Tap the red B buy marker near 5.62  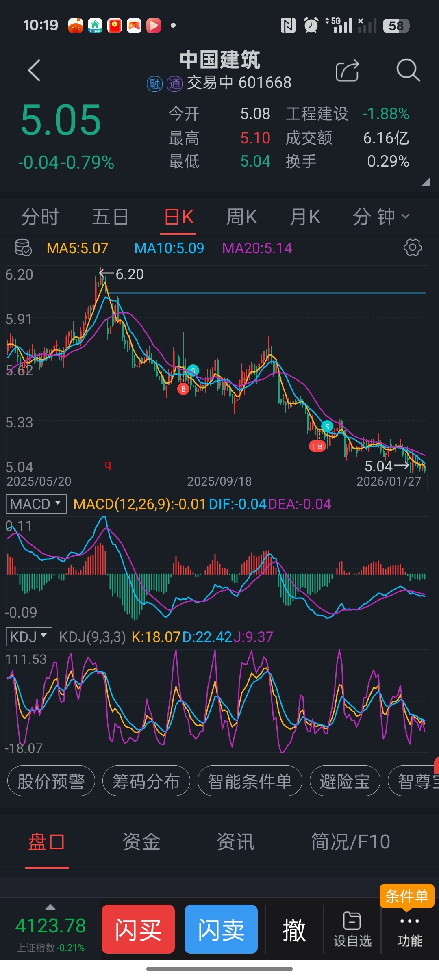[x=183, y=389]
